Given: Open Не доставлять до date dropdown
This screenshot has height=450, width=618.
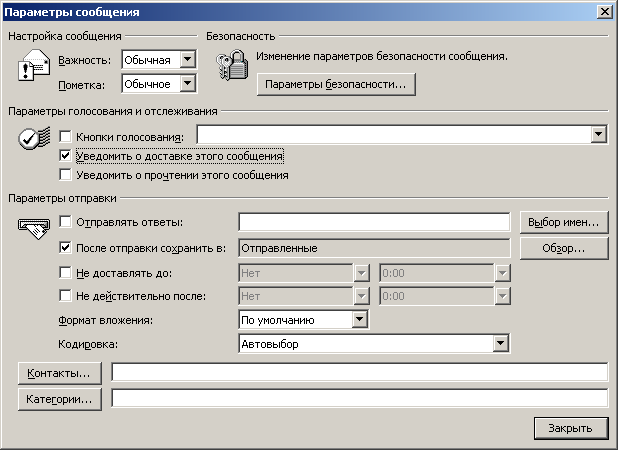Looking at the screenshot, I should tap(361, 273).
